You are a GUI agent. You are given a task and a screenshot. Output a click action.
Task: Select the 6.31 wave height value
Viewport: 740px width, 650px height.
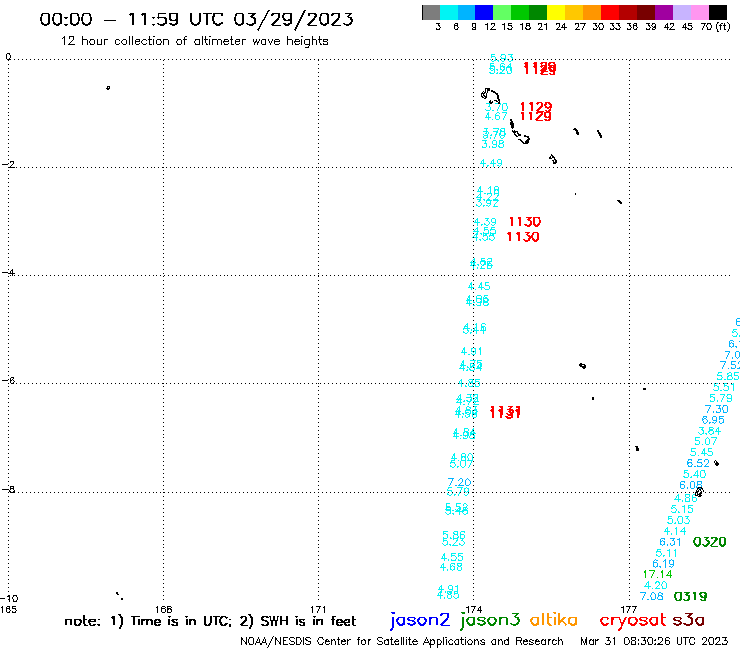coord(671,542)
